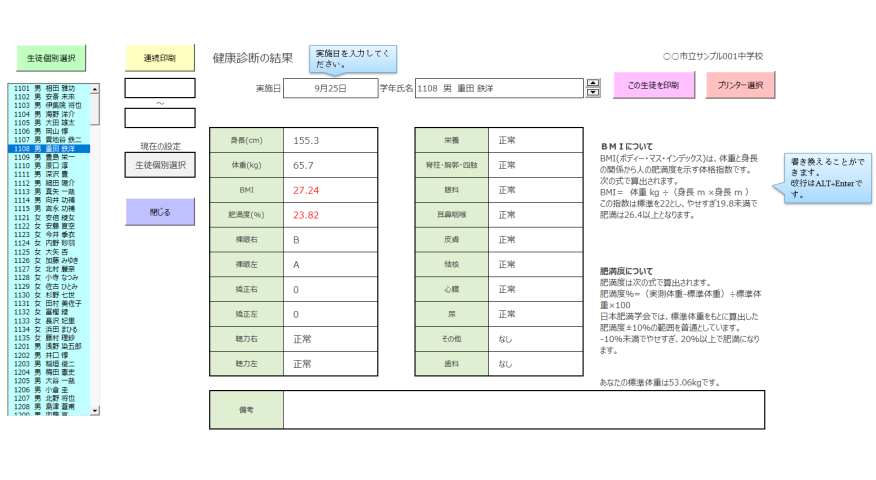Viewport: 876px width, 480px height.
Task: Select student 1109 in the list
Action: [x=48, y=157]
